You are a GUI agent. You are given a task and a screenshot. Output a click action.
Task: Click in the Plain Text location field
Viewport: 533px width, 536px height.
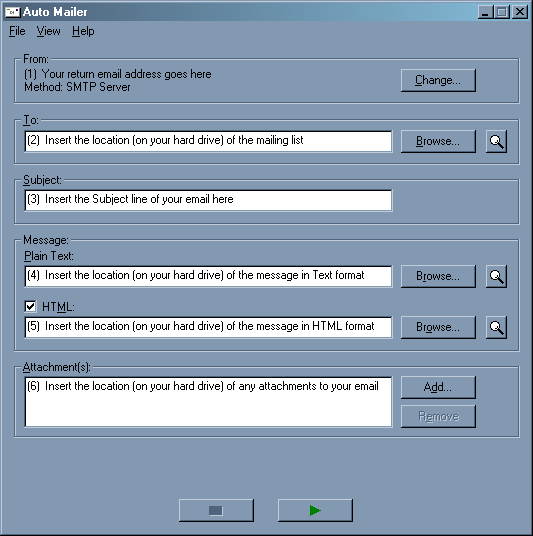(208, 276)
